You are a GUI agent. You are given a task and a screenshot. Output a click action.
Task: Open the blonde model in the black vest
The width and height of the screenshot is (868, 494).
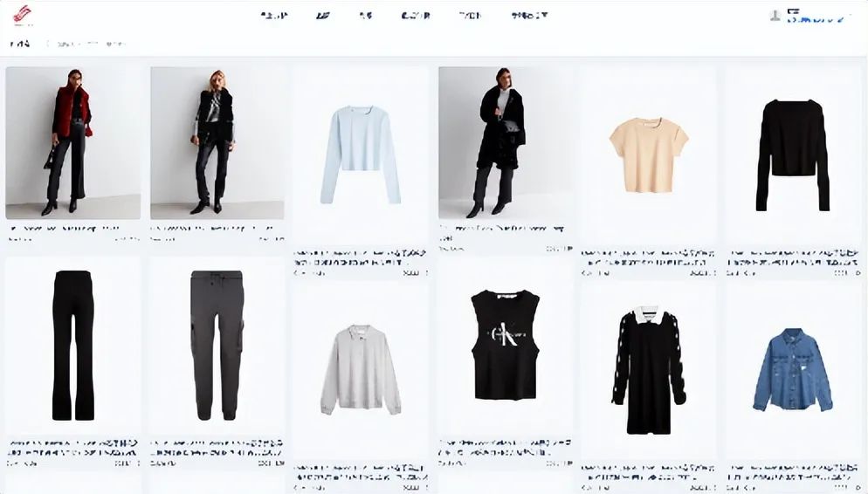tap(217, 143)
